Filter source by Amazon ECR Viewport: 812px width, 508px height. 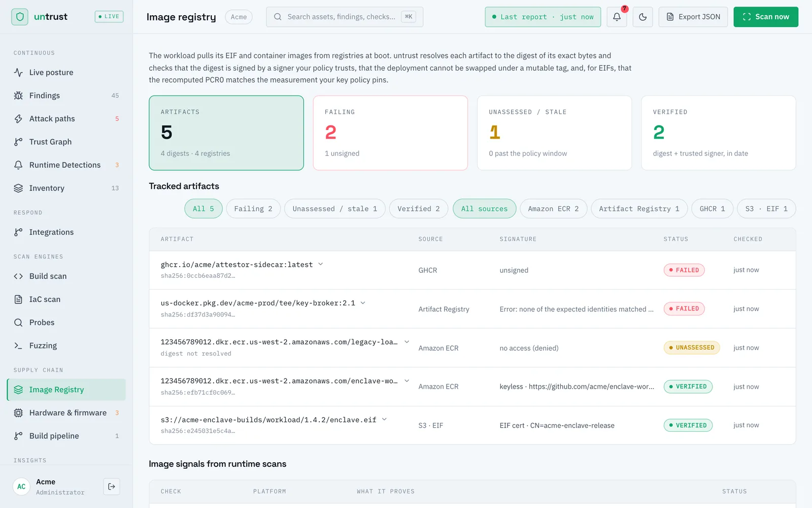553,209
